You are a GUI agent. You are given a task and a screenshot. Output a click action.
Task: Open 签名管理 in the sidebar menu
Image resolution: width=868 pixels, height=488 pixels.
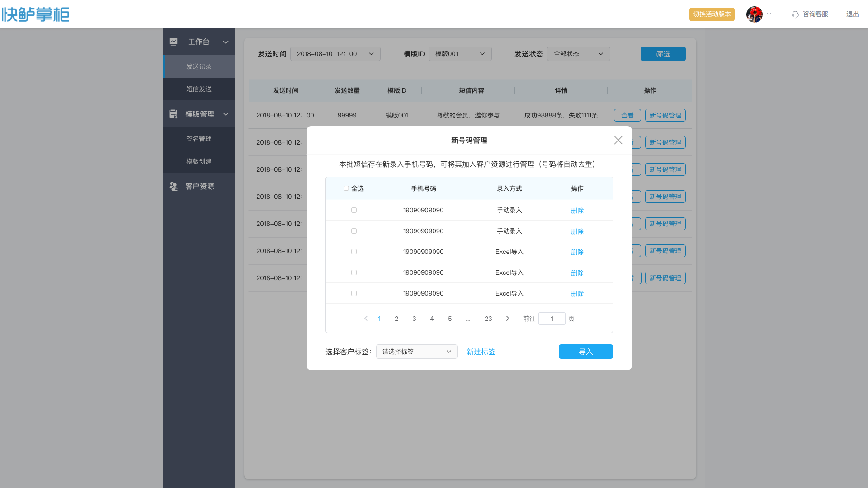[x=199, y=139]
